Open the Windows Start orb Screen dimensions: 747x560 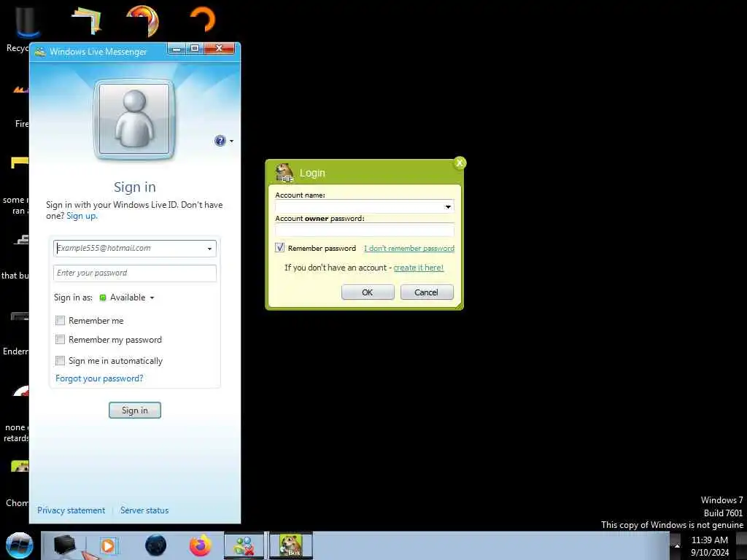point(19,545)
